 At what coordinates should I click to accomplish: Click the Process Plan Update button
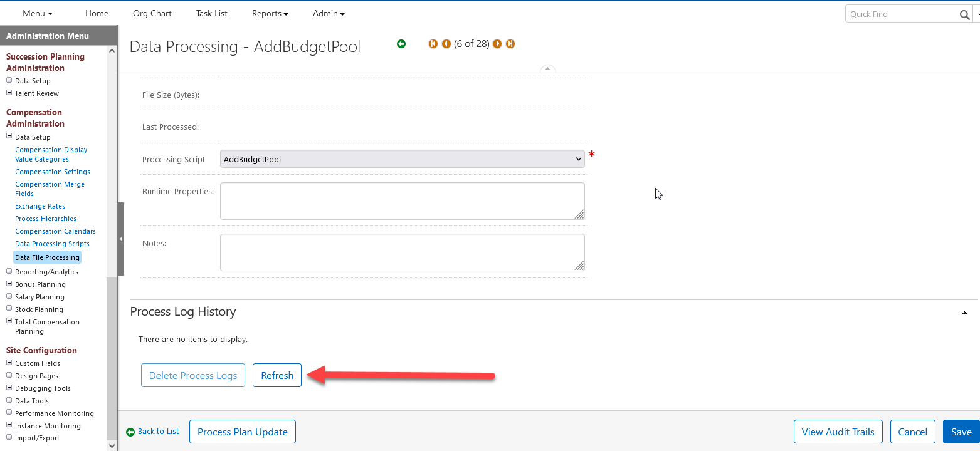point(243,432)
